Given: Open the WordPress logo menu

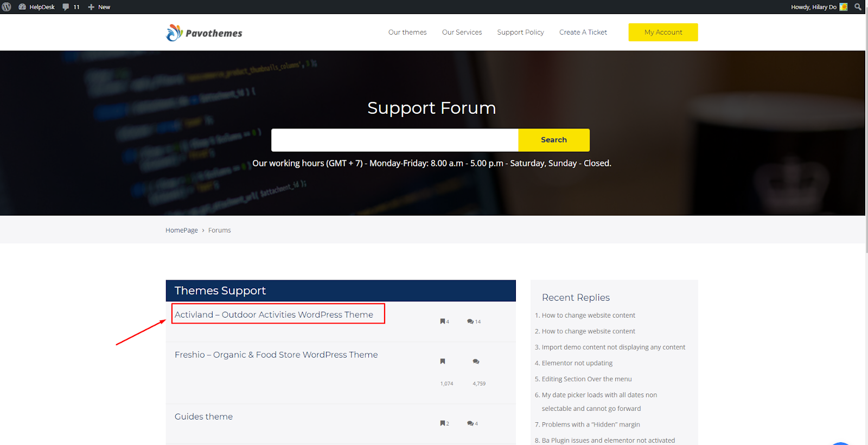Looking at the screenshot, I should [x=7, y=7].
